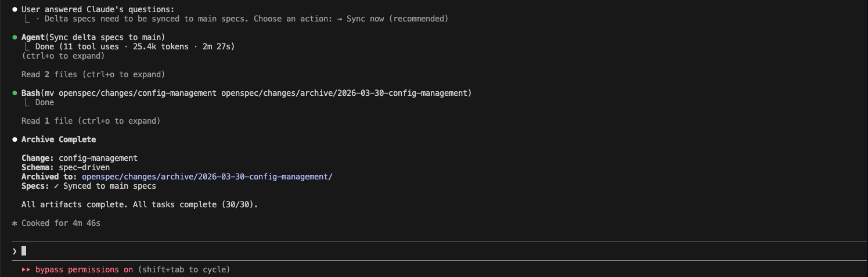This screenshot has height=277, width=868.
Task: Click the Sync now (recommended) answer text
Action: point(397,19)
